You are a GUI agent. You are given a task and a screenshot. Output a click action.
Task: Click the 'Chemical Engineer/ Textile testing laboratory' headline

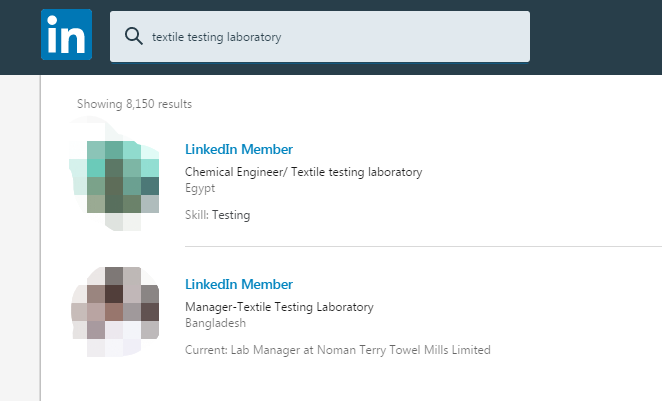click(x=303, y=172)
